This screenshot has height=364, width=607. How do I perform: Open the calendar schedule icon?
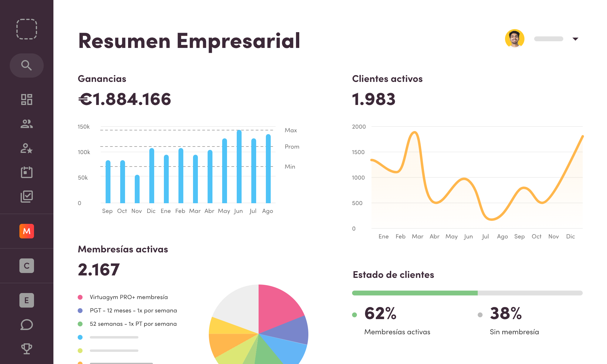point(27,172)
